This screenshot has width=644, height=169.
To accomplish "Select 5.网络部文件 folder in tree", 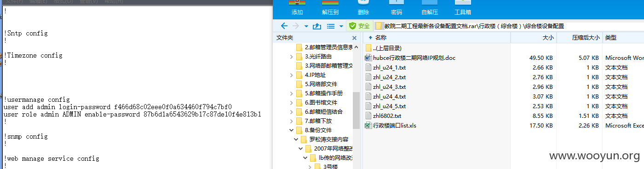I will point(317,84).
